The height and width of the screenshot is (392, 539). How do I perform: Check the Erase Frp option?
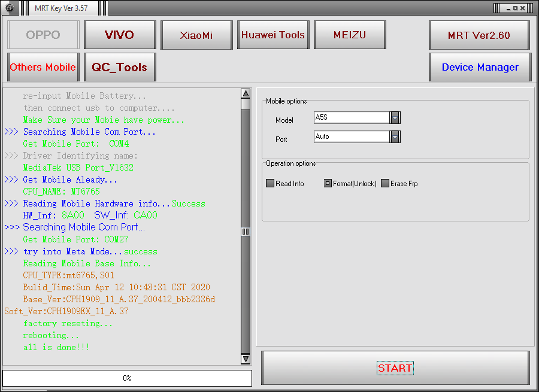pos(385,184)
